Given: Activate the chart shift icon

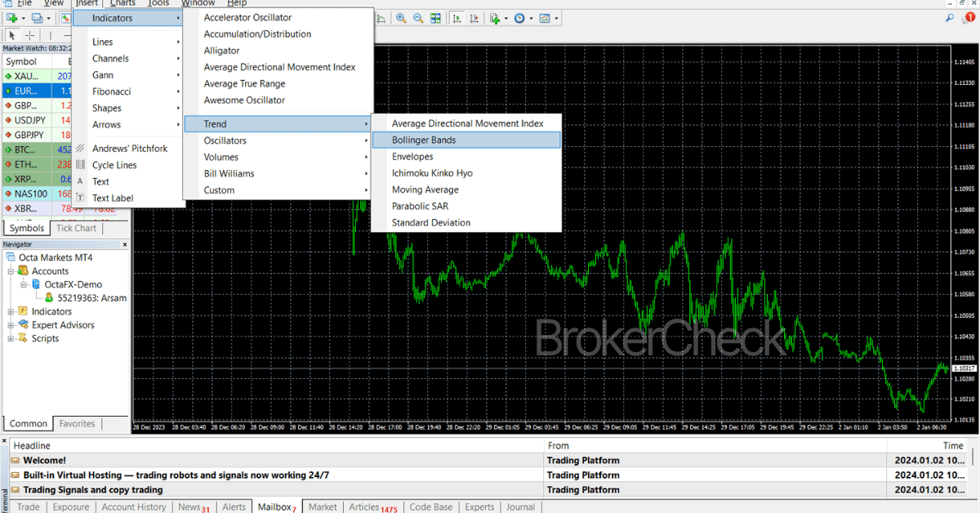Looking at the screenshot, I should click(x=474, y=18).
